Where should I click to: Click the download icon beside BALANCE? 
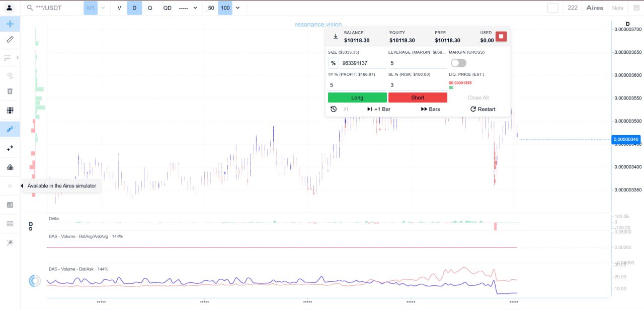coord(336,37)
